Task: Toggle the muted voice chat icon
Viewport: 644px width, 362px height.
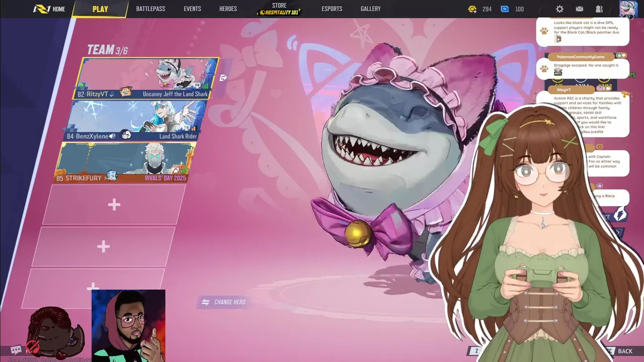Action: point(33,347)
